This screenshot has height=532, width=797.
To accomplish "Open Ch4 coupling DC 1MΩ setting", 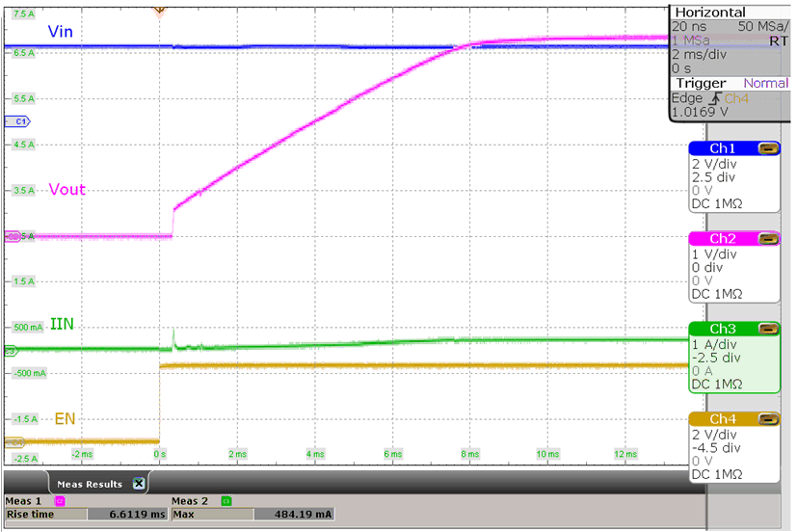I will click(717, 474).
